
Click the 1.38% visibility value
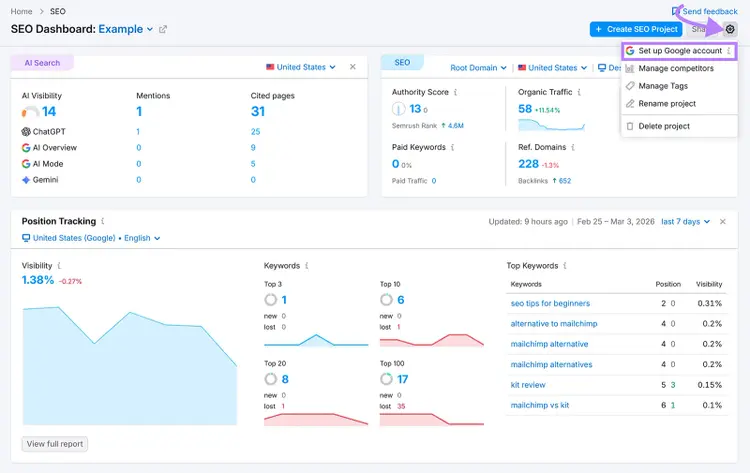[x=38, y=280]
